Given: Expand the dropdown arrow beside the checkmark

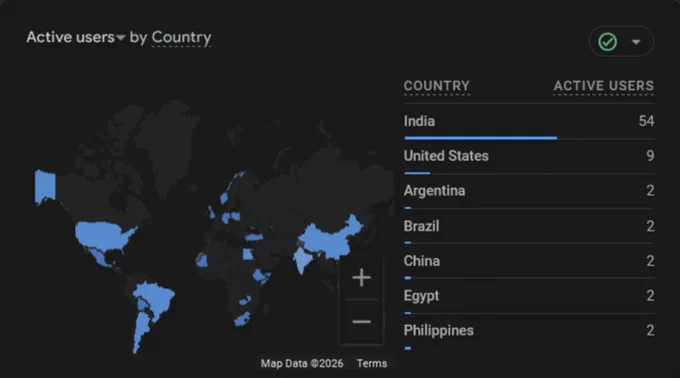Looking at the screenshot, I should 636,42.
